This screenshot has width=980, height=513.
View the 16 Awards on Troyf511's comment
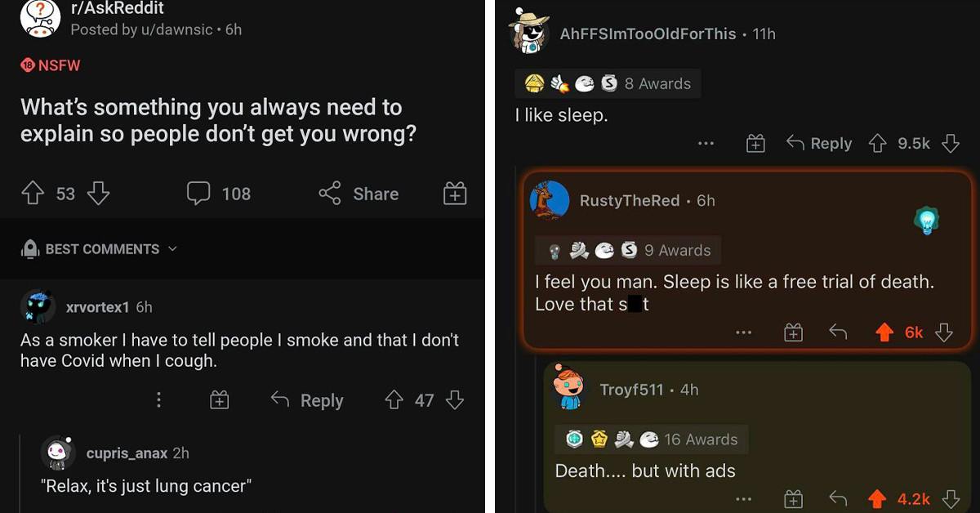[651, 439]
